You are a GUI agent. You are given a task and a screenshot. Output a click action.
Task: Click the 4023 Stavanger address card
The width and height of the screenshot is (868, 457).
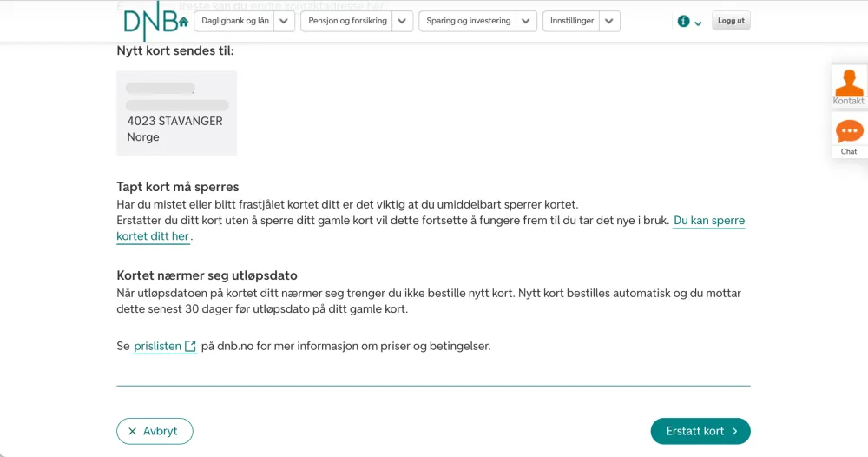pyautogui.click(x=176, y=113)
